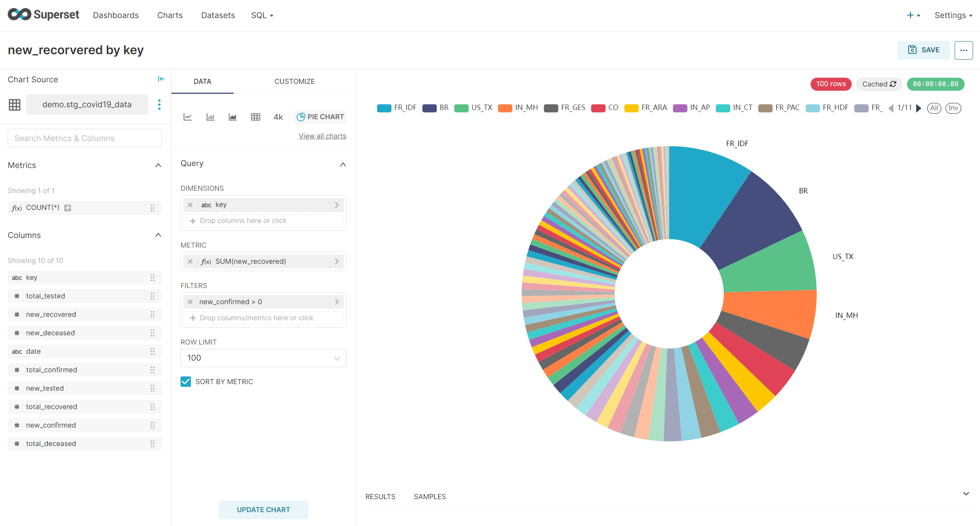Select the line chart visualization icon
The width and height of the screenshot is (980, 526).
point(187,117)
